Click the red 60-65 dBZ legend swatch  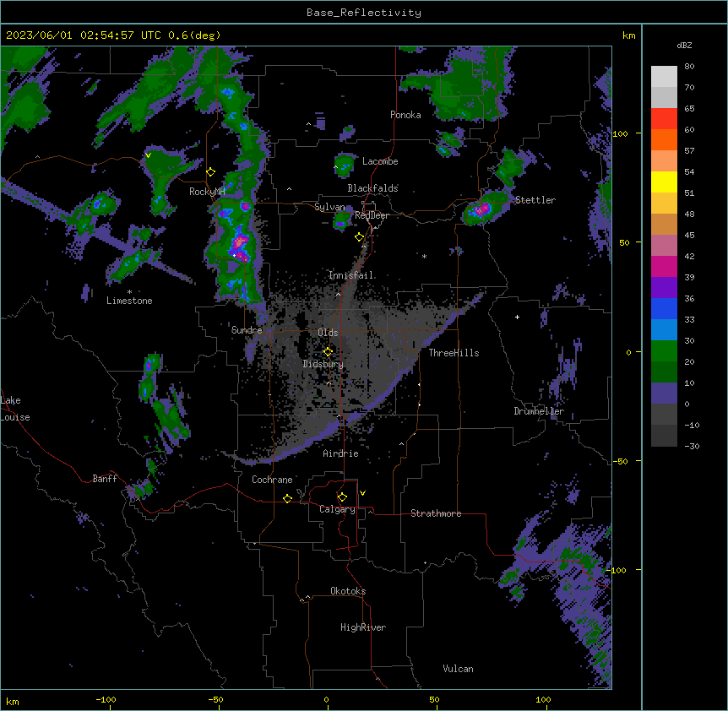pyautogui.click(x=664, y=119)
